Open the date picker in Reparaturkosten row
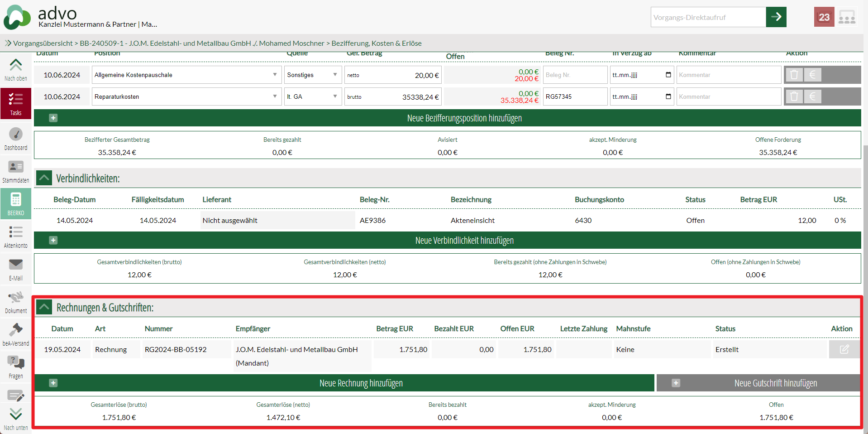The width and height of the screenshot is (868, 434). [668, 96]
